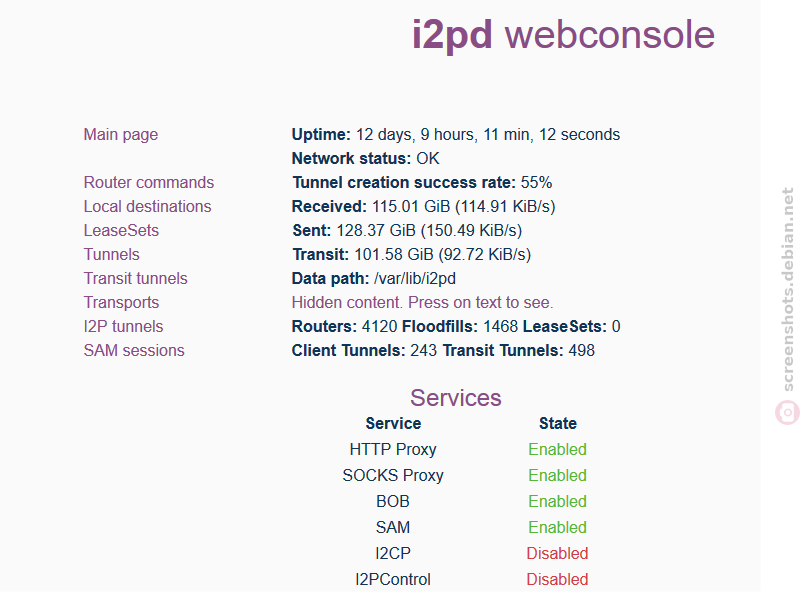800x600 pixels.
Task: View the LeaseSets page
Action: pos(121,231)
